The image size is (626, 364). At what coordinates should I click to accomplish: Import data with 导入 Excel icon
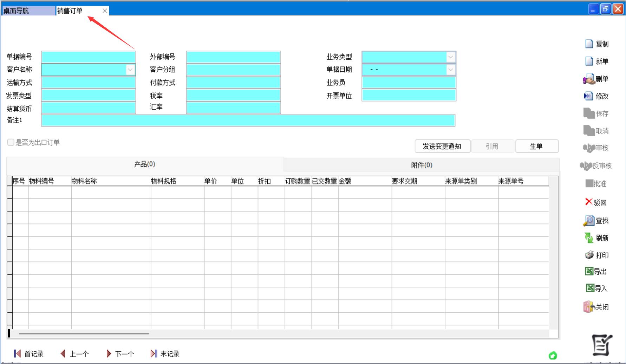tap(590, 288)
